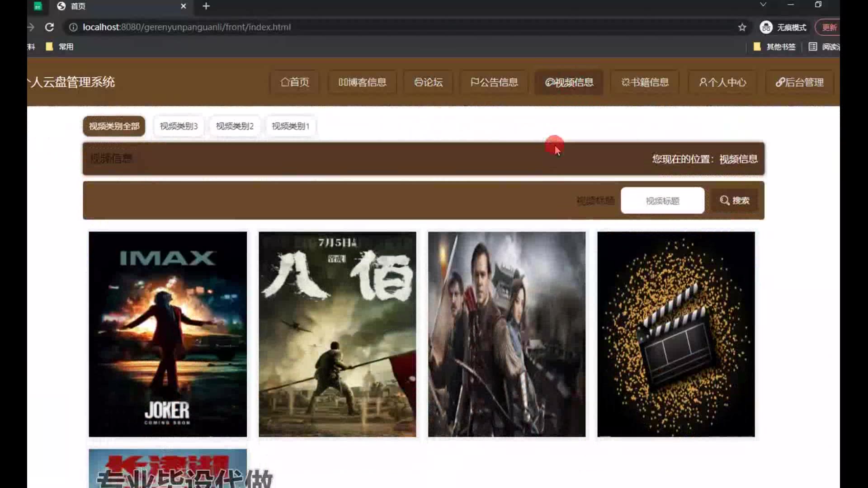Go to 首页 in navigation bar
This screenshot has width=868, height=488.
click(x=295, y=82)
